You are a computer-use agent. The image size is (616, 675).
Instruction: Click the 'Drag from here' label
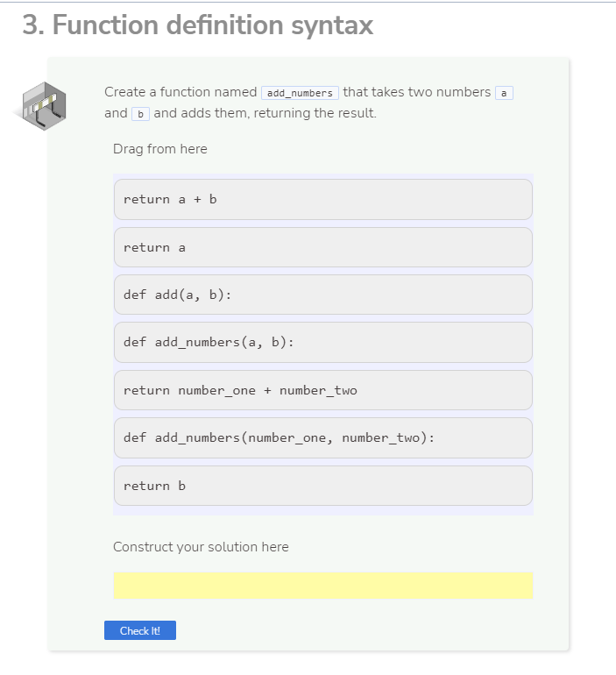[160, 149]
